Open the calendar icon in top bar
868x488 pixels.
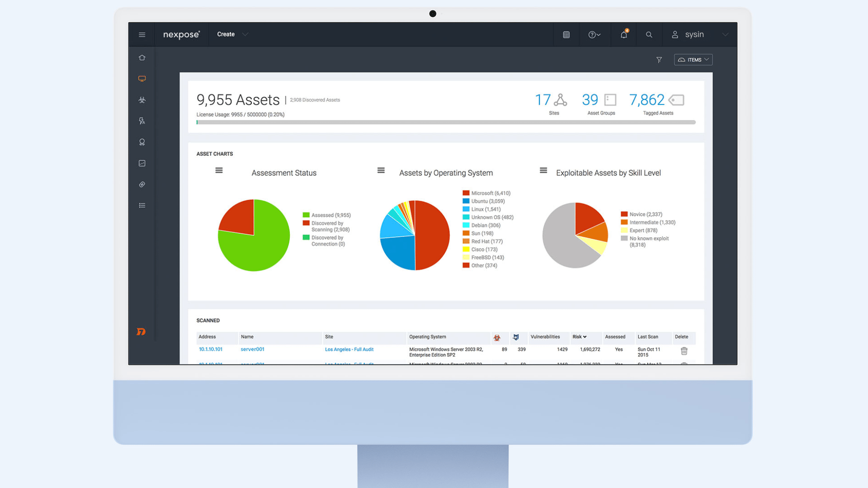(566, 35)
